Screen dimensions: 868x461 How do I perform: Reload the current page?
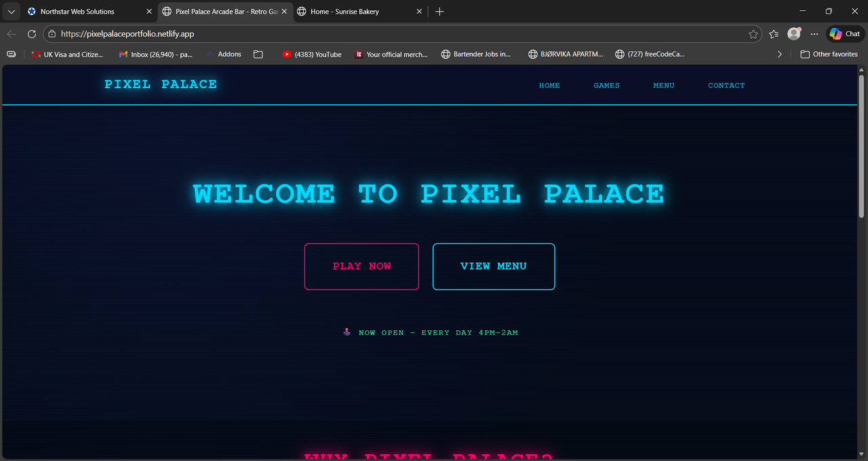[32, 34]
